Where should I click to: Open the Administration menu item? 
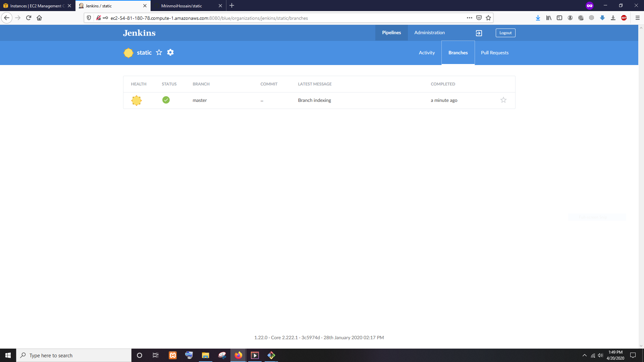click(x=429, y=33)
